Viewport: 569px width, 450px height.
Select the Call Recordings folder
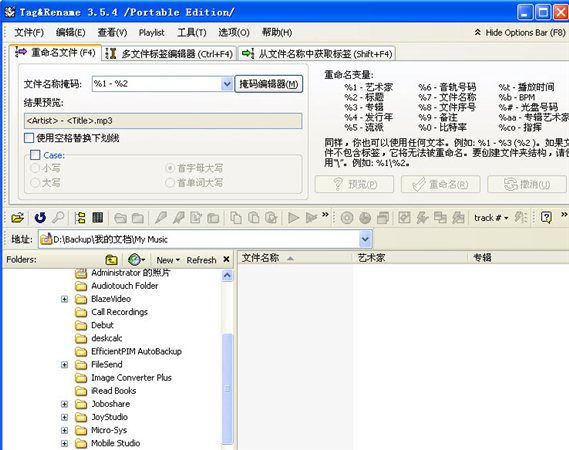coord(119,312)
